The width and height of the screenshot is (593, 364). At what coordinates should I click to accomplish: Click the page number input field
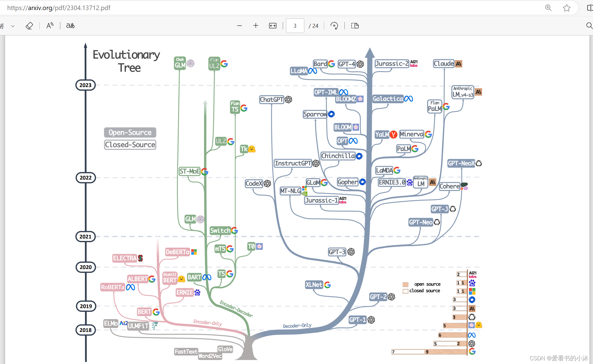tap(295, 26)
